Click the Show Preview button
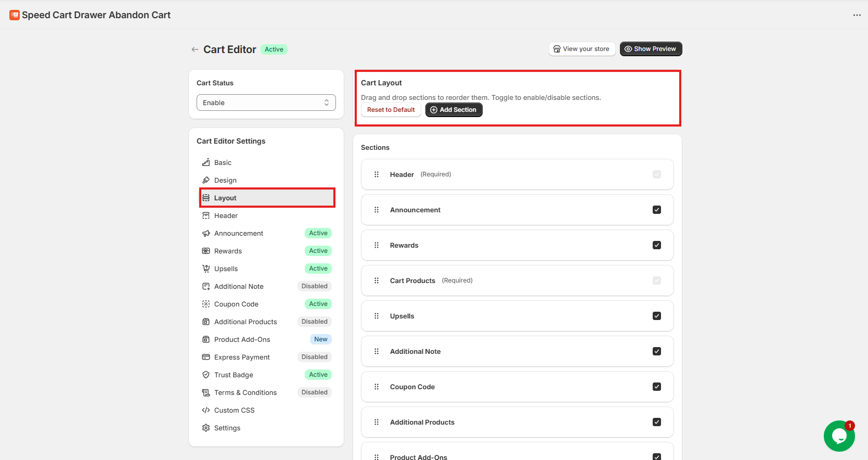Viewport: 868px width, 460px height. pyautogui.click(x=650, y=49)
